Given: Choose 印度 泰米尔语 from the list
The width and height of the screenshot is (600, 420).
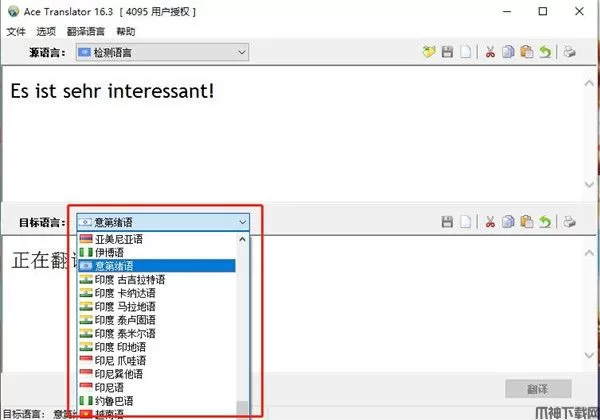Looking at the screenshot, I should pyautogui.click(x=157, y=334).
